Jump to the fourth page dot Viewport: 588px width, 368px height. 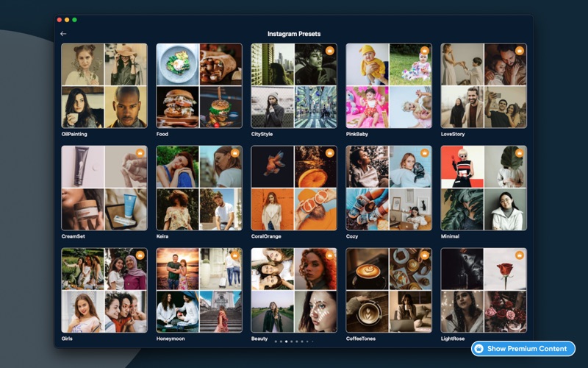pyautogui.click(x=292, y=342)
